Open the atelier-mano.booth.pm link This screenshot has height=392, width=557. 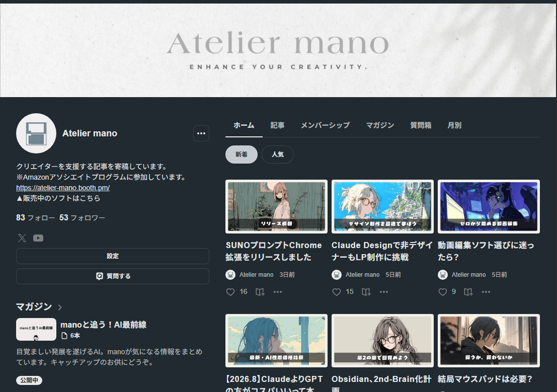point(63,188)
